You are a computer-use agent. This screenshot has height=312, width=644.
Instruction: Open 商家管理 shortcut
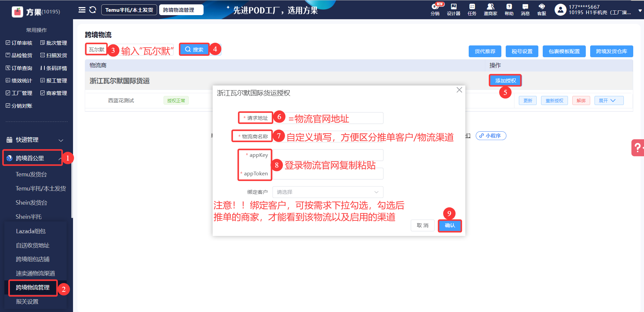54,93
